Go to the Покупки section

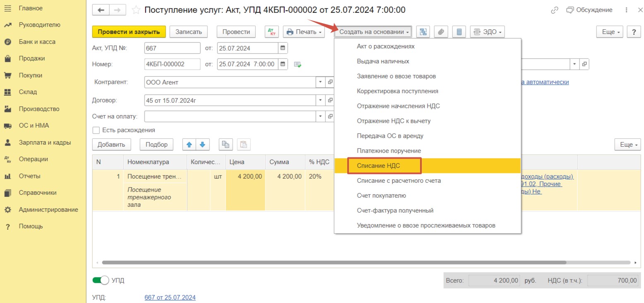click(30, 75)
